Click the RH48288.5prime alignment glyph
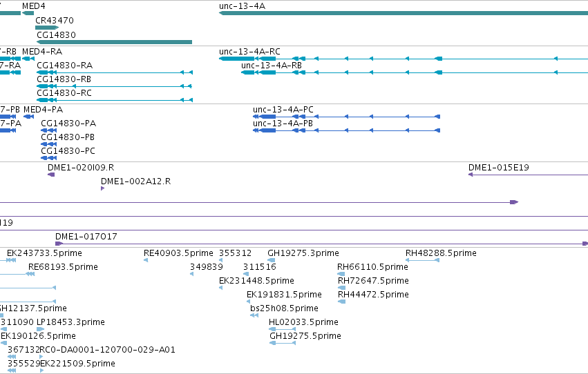 (422, 260)
